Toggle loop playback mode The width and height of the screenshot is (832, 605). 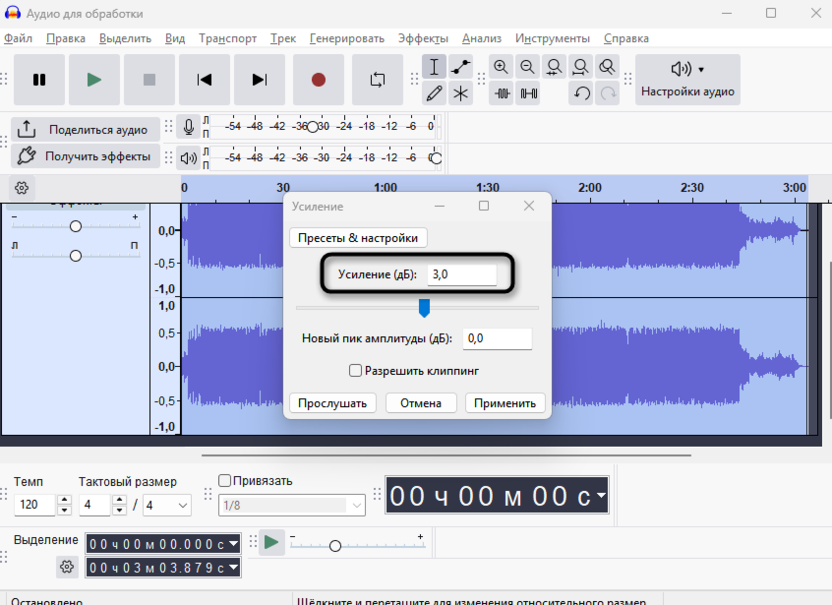377,79
